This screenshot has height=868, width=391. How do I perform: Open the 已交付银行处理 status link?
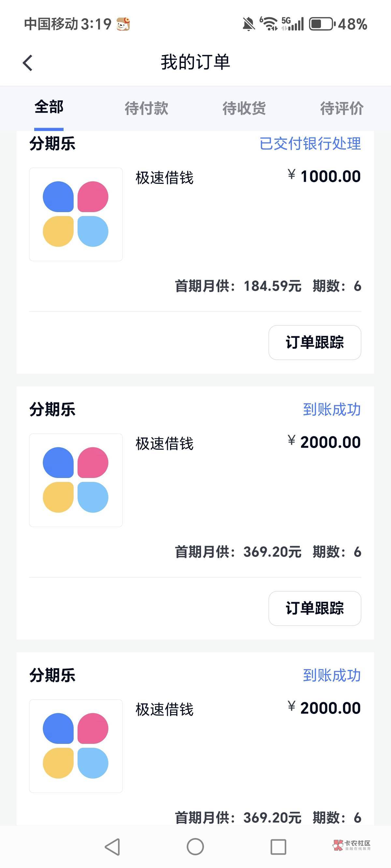(310, 144)
